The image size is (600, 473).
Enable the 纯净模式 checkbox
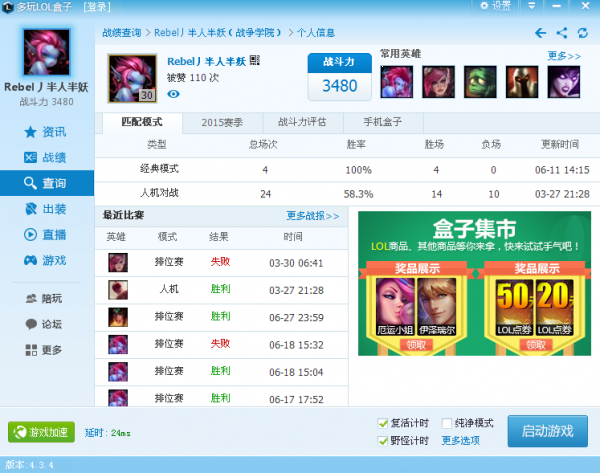click(x=447, y=423)
